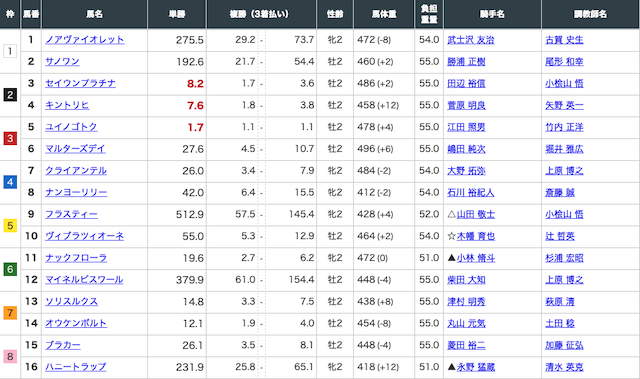The image size is (640, 379).
Task: Open jockey 武士沢 友治 profile
Action: (x=471, y=40)
